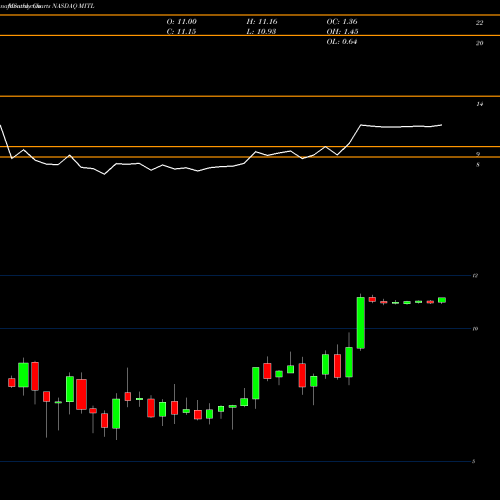Click the '22' price axis label
Viewport: 500px width, 500px height.
[479, 23]
